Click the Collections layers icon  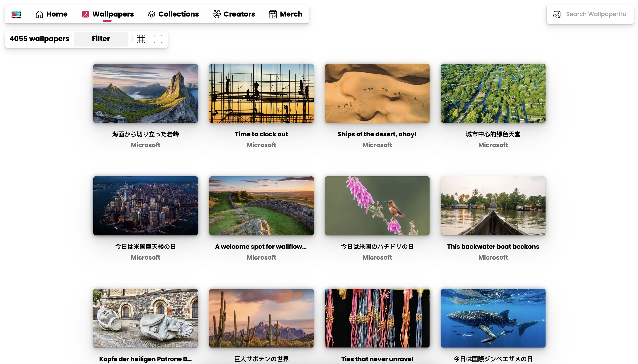[x=151, y=14]
